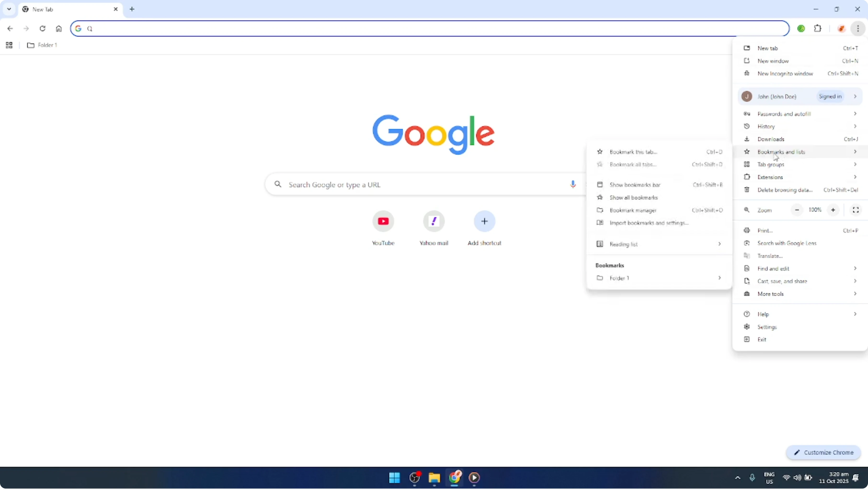Start voice search with microphone icon
The image size is (868, 489).
(573, 185)
